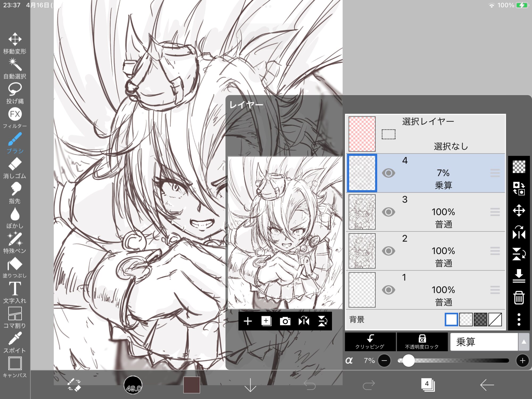Select the 消しゴム eraser tool
The width and height of the screenshot is (532, 399).
click(x=15, y=168)
